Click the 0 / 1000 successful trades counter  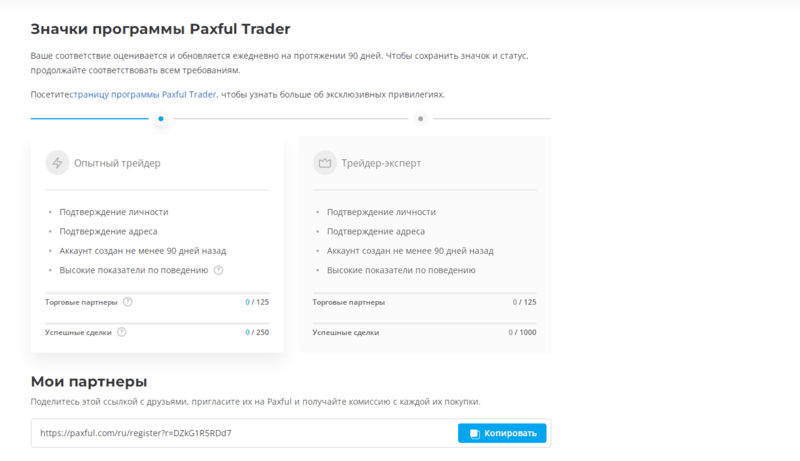pos(522,332)
